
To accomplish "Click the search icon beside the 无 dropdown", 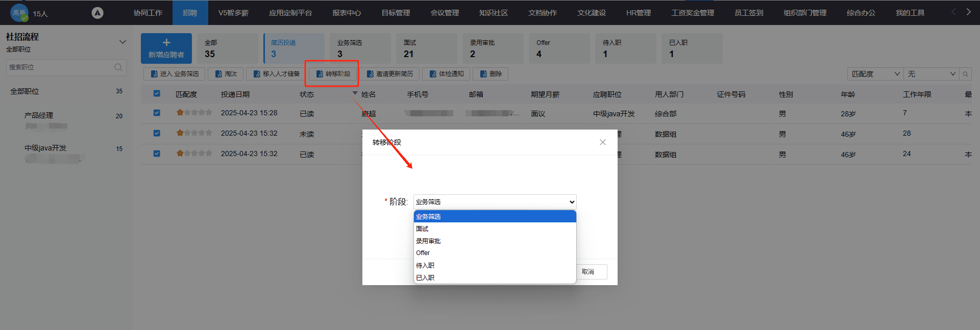I will (965, 74).
